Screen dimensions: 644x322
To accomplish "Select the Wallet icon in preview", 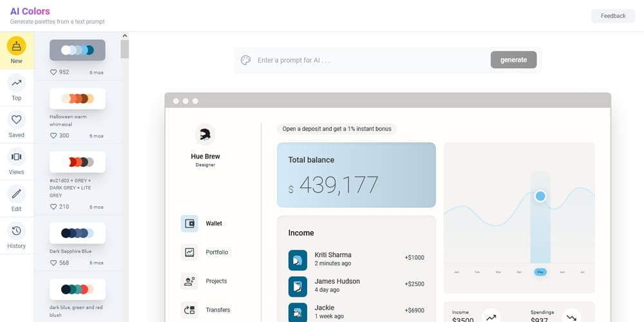I will tap(189, 223).
